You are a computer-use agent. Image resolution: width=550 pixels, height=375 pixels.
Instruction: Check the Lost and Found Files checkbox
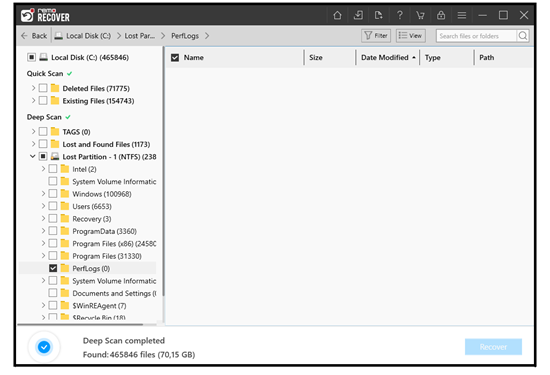tap(43, 143)
